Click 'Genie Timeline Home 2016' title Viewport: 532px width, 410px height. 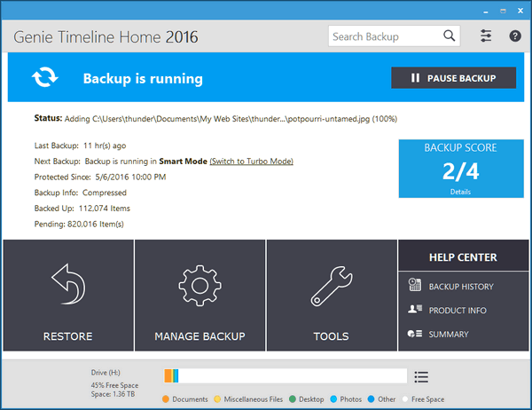(x=106, y=37)
